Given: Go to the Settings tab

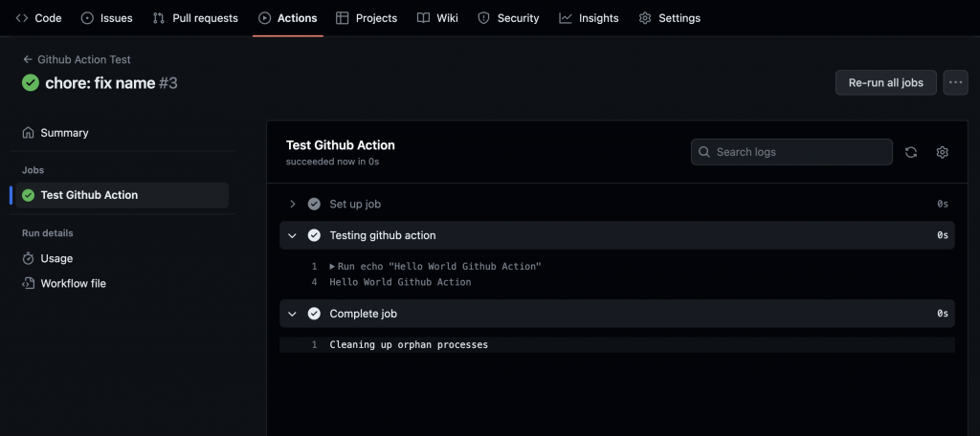Looking at the screenshot, I should 670,18.
